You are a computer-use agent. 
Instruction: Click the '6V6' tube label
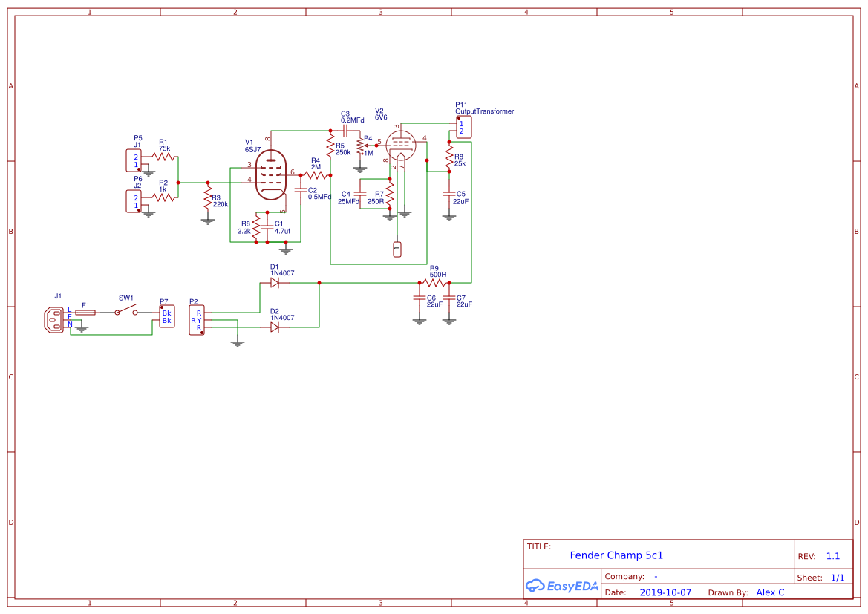[381, 117]
